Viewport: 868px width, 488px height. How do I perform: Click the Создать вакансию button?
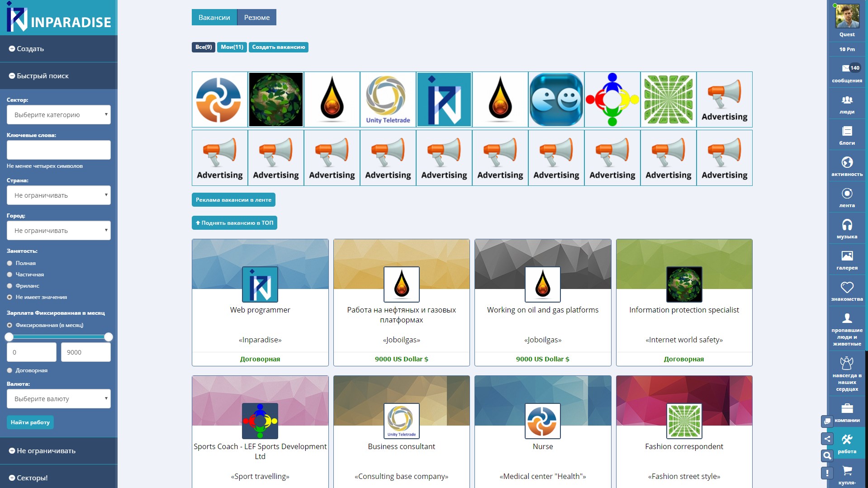[278, 47]
